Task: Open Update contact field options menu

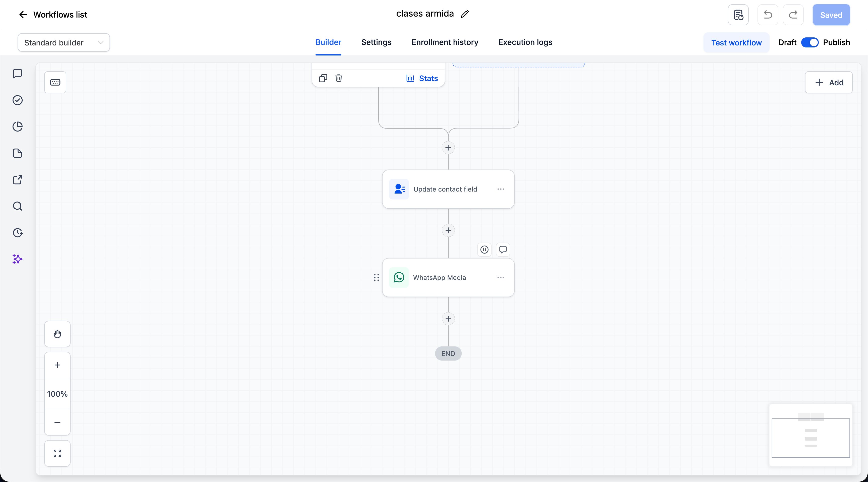Action: click(501, 189)
